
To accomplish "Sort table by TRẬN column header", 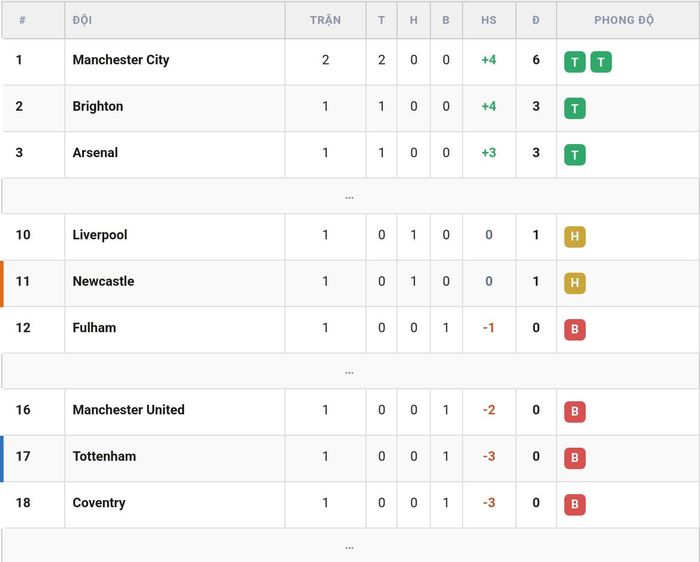I will [325, 20].
